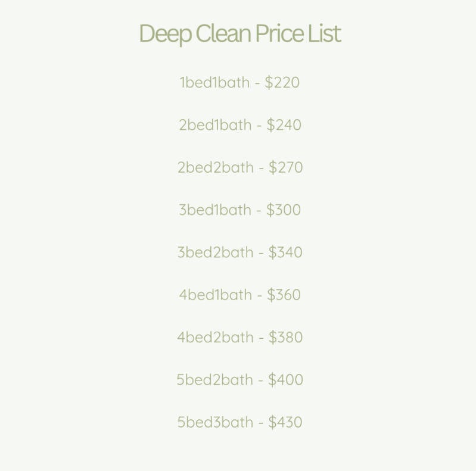Image resolution: width=476 pixels, height=471 pixels.
Task: Select the $380 price
Action: tap(286, 338)
